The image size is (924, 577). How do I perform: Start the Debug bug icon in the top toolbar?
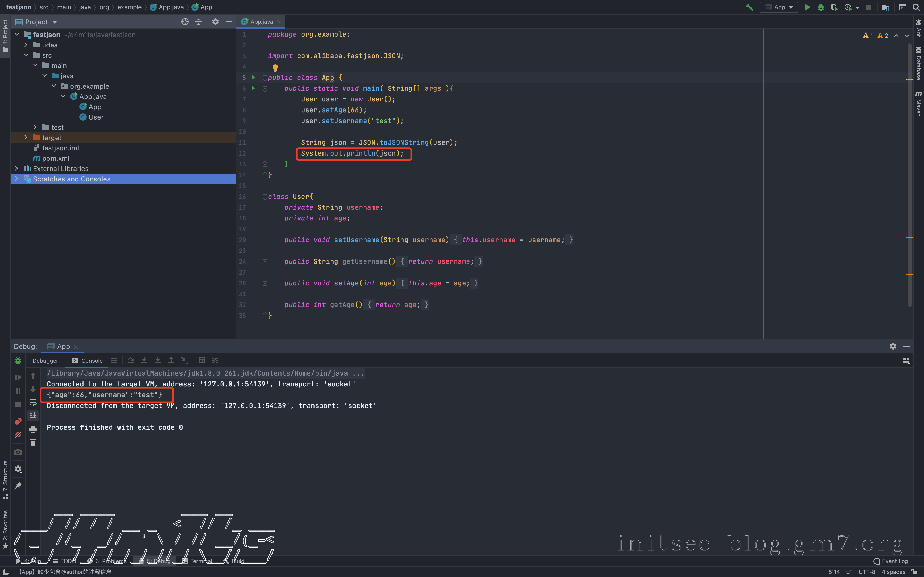pyautogui.click(x=821, y=7)
